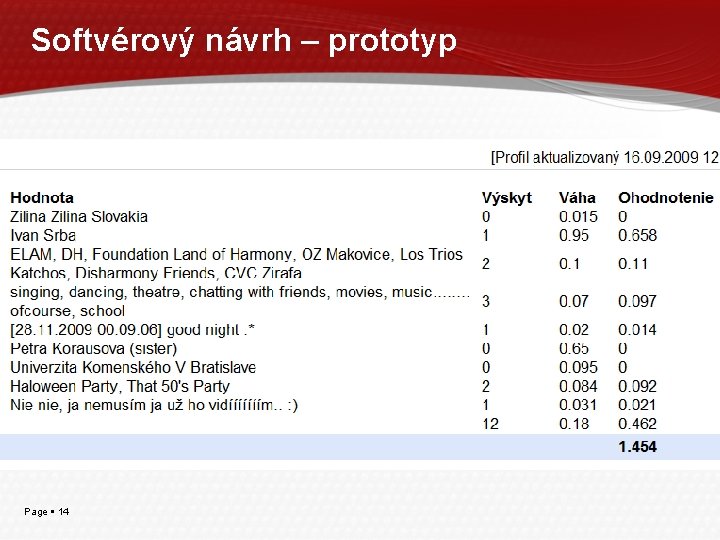Click the rating value 0.021

[637, 405]
